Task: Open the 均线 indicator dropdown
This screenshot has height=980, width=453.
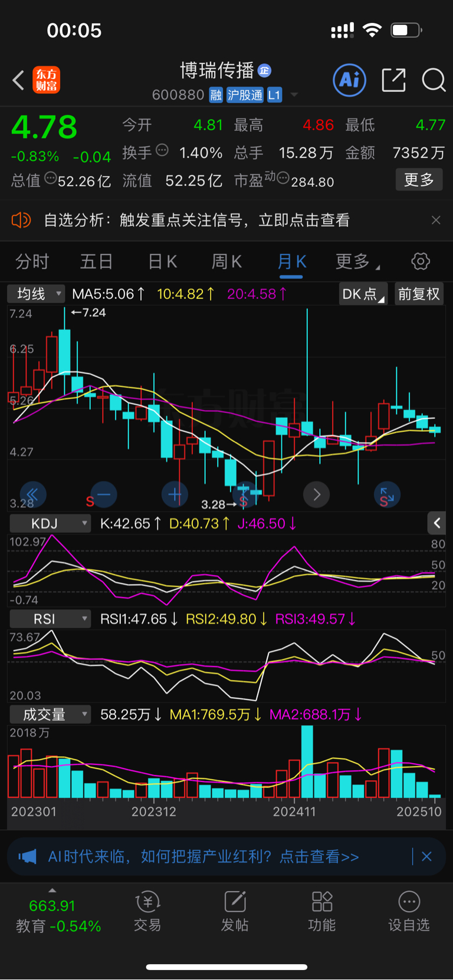Action: [36, 293]
